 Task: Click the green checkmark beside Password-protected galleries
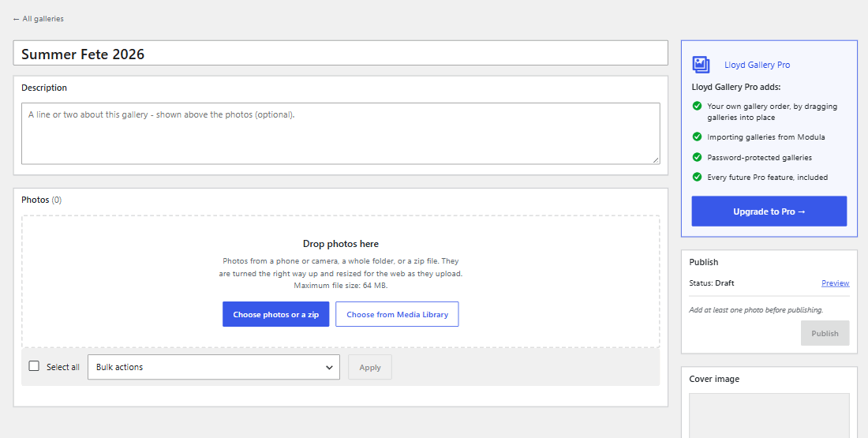pyautogui.click(x=697, y=157)
